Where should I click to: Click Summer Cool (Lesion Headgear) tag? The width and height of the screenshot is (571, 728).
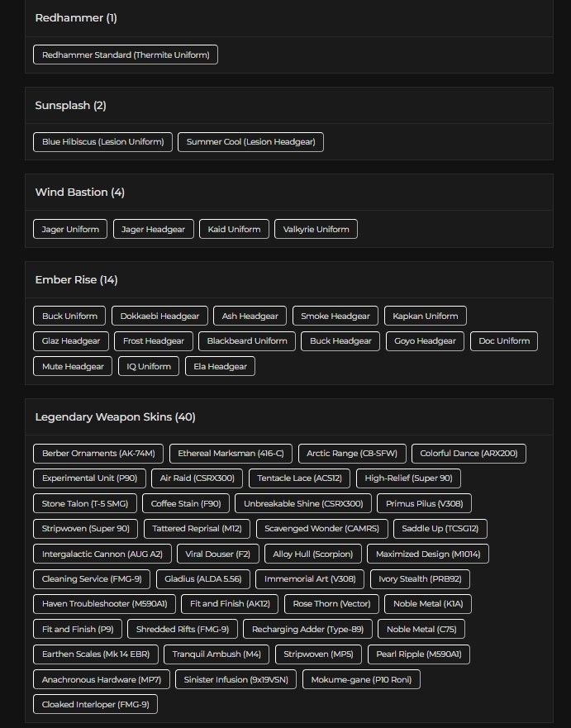pyautogui.click(x=250, y=142)
